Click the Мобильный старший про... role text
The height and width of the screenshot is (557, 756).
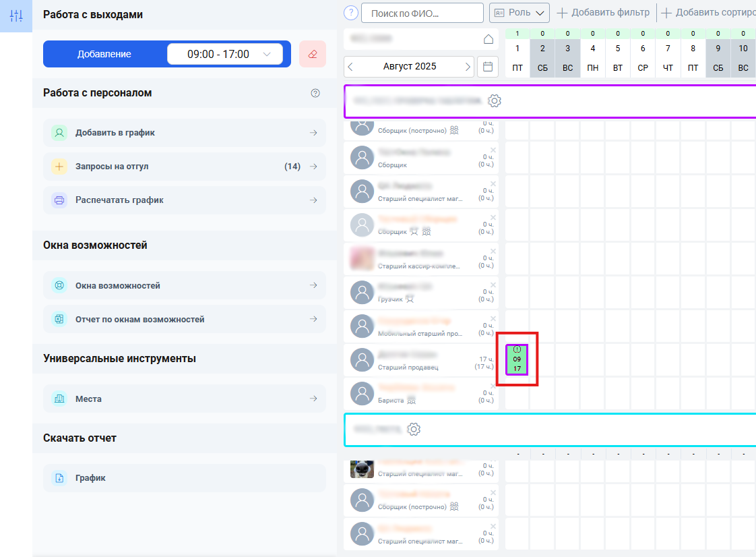(420, 334)
